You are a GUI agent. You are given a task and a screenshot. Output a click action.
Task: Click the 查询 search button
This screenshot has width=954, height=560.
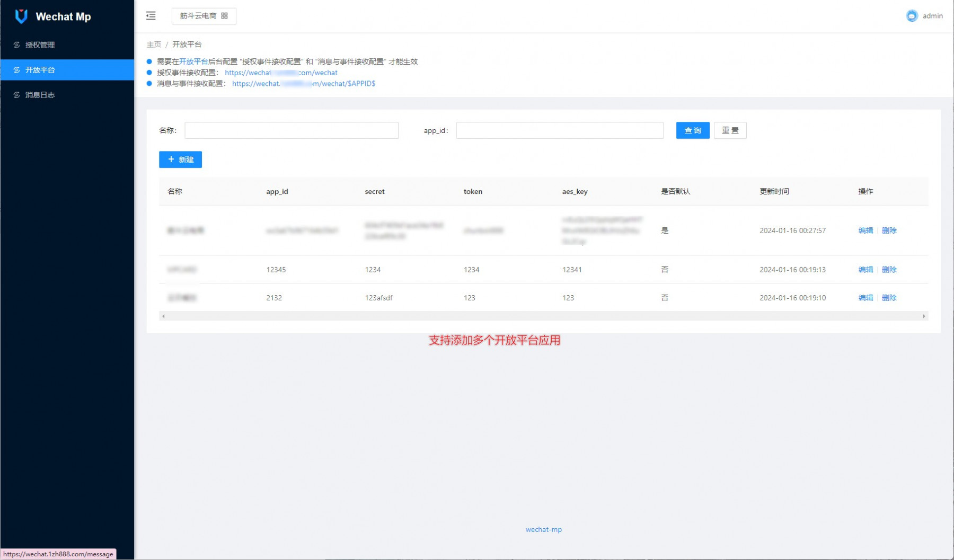(693, 130)
